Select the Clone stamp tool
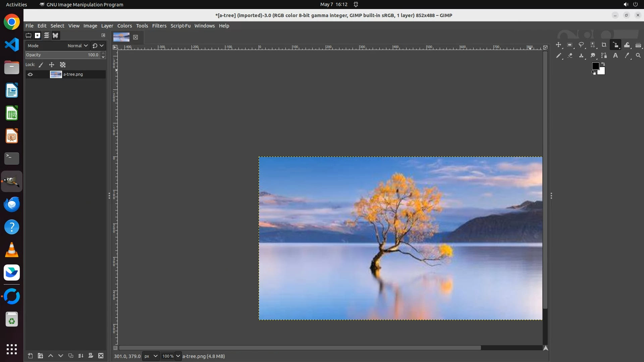This screenshot has height=362, width=644. point(581,56)
